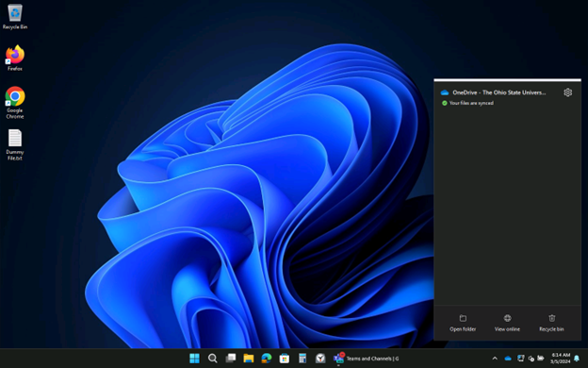
Task: Select the Google Chrome desktop shortcut
Action: [15, 103]
